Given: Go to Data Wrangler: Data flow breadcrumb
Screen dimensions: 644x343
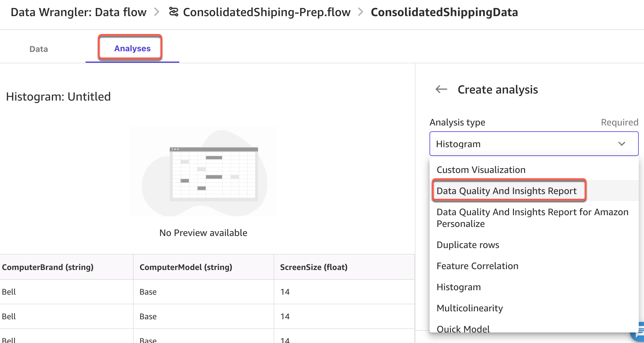Looking at the screenshot, I should (79, 12).
